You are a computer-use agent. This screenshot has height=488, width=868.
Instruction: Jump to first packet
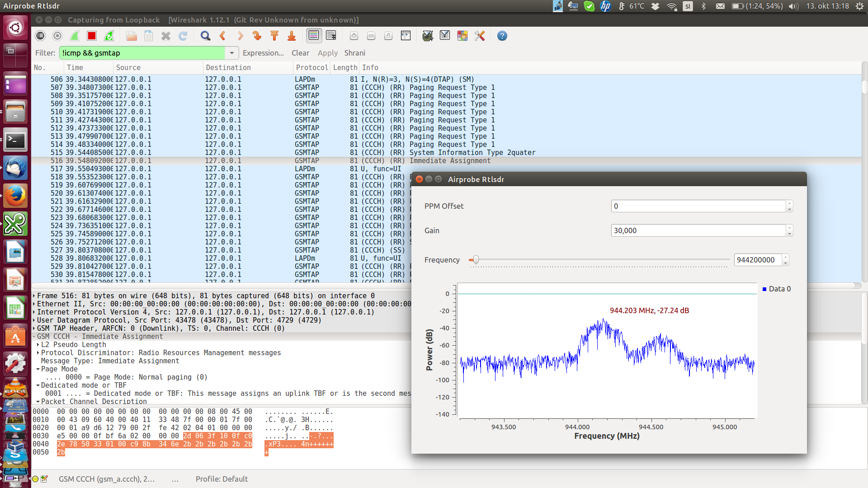(274, 36)
